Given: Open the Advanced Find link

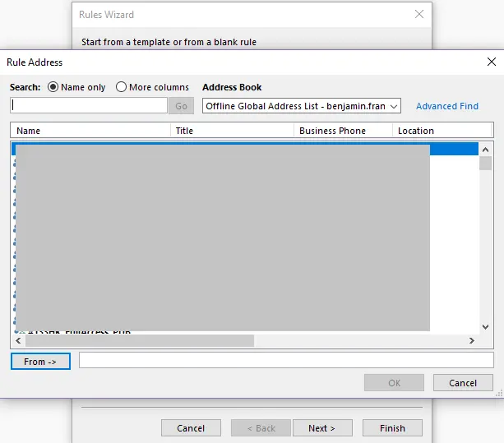Looking at the screenshot, I should click(447, 106).
